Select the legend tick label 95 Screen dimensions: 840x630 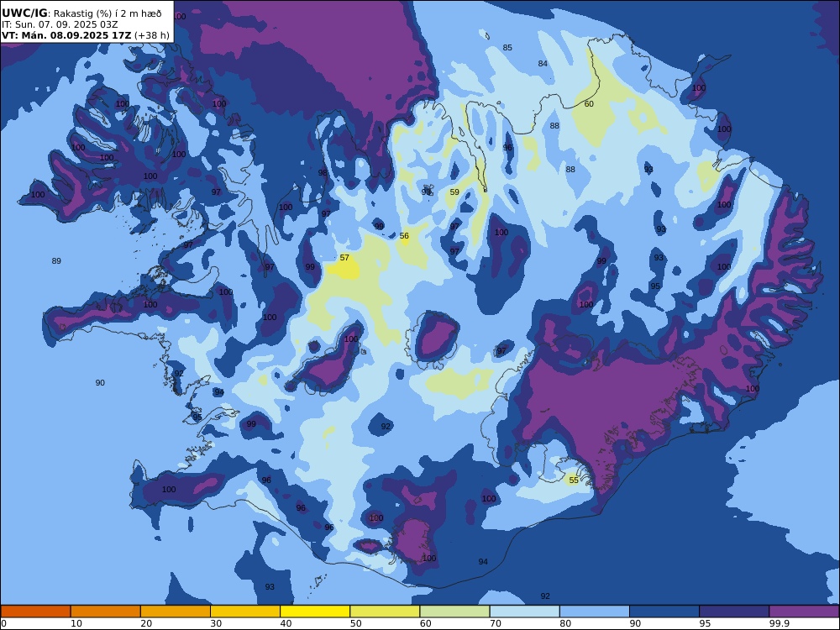[x=705, y=623]
